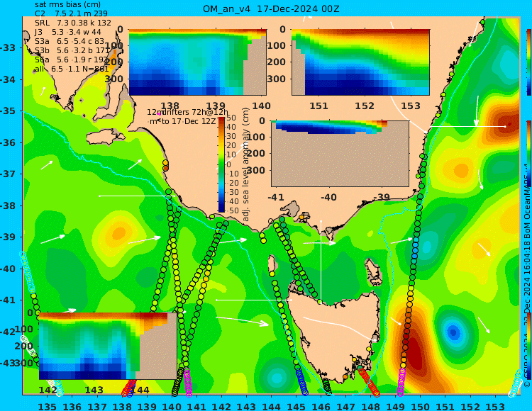Click the 'all 6.5 1.1 N=861' summary row
The image size is (532, 411).
click(x=72, y=69)
